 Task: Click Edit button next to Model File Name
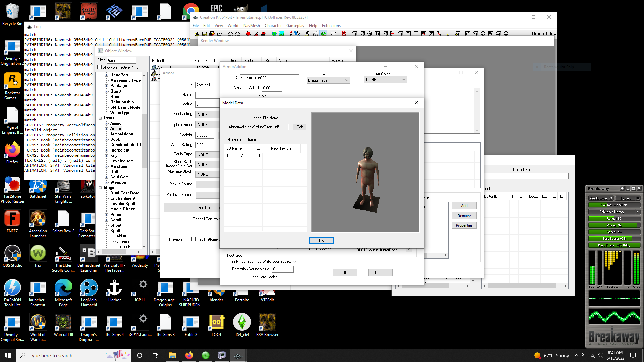(300, 127)
